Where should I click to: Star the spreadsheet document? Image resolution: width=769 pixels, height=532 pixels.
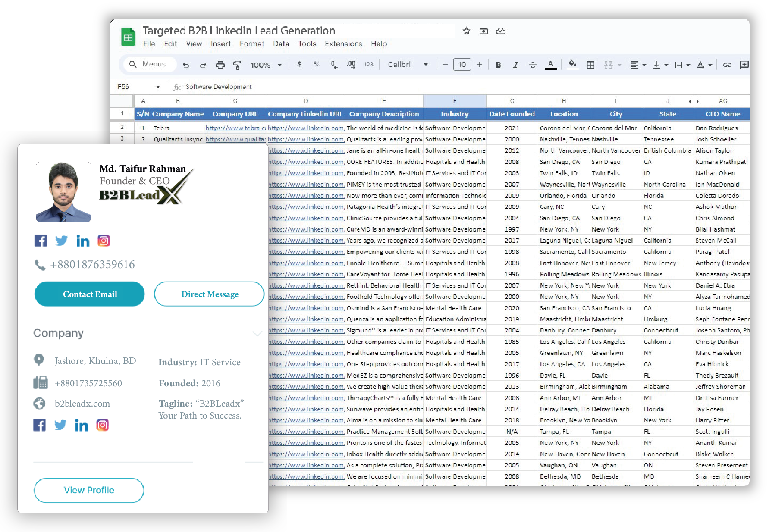coord(466,31)
